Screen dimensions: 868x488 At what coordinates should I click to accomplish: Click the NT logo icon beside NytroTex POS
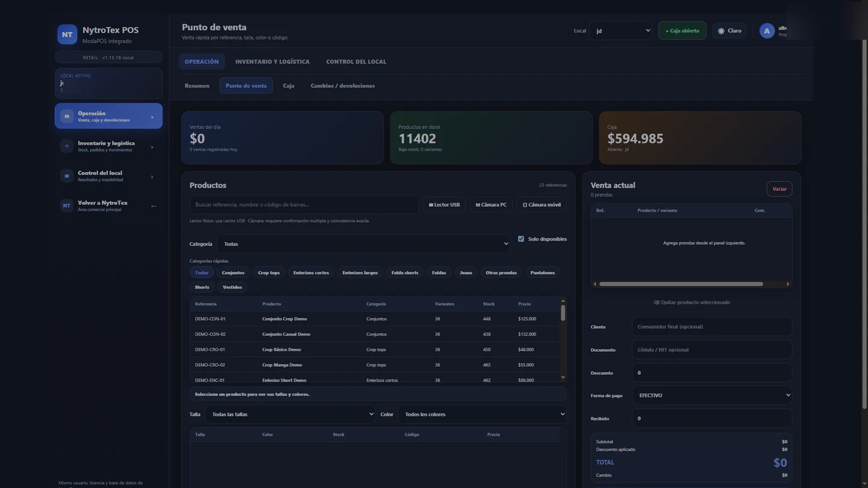pos(67,34)
